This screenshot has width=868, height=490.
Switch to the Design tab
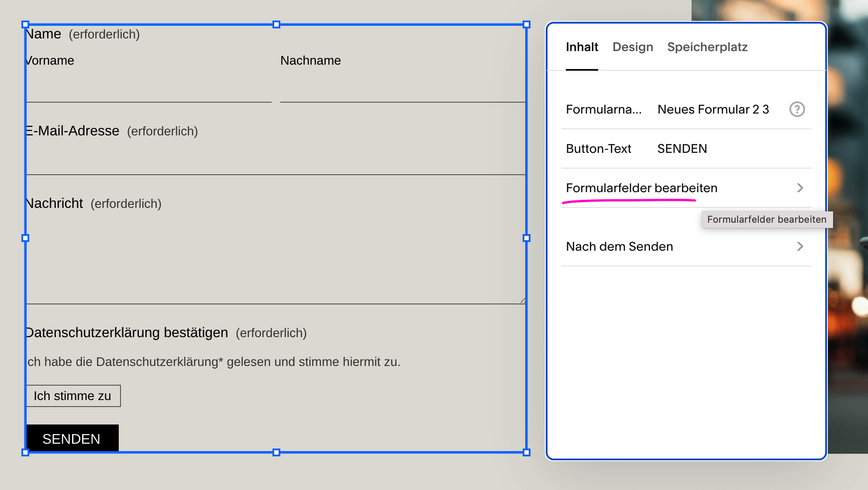(x=633, y=47)
